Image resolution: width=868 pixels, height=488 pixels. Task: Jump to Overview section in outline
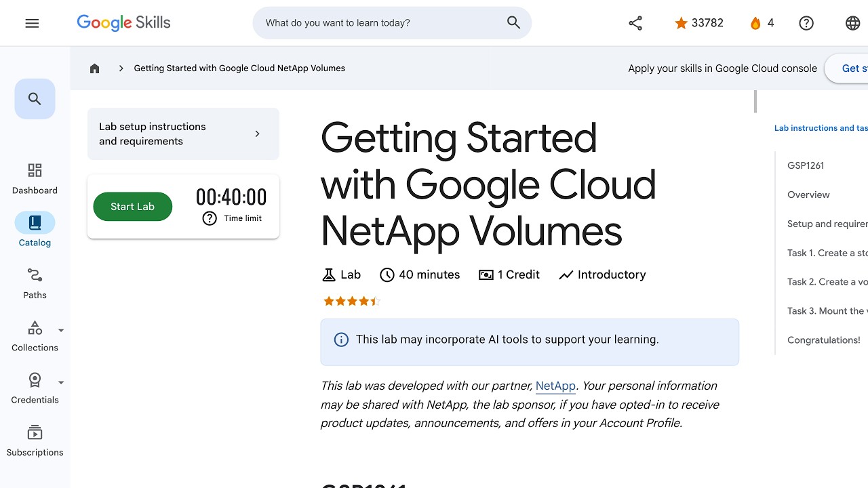point(808,195)
